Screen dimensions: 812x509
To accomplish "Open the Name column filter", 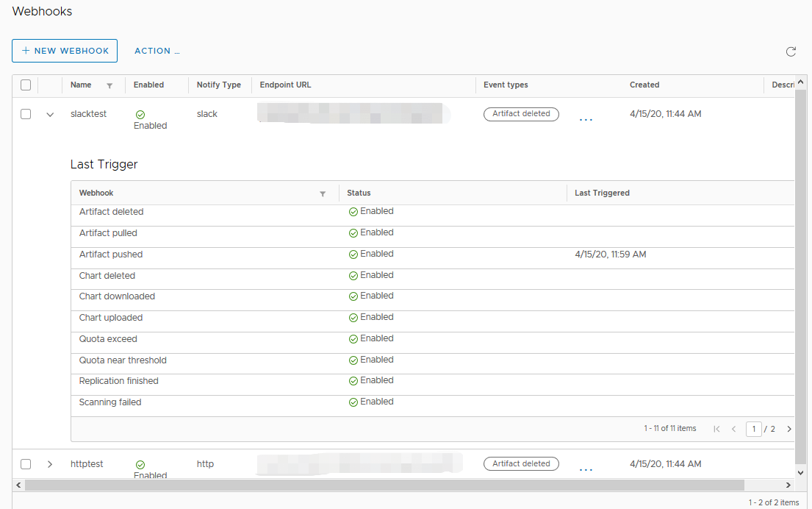I will (109, 85).
